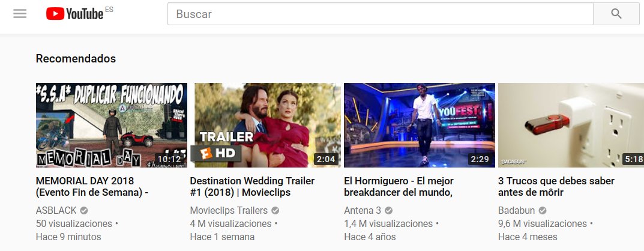The image size is (644, 251).
Task: Visit the Badabun channel
Action: click(x=517, y=210)
